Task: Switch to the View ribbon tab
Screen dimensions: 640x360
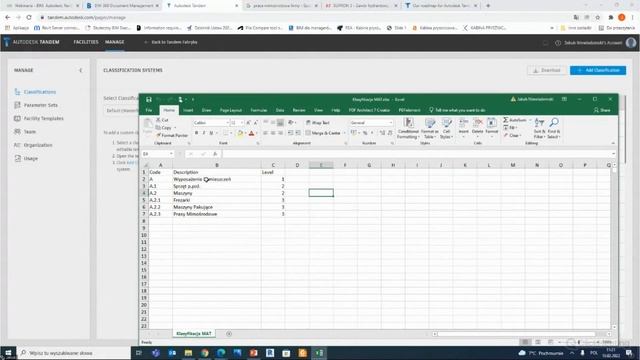Action: click(x=318, y=110)
